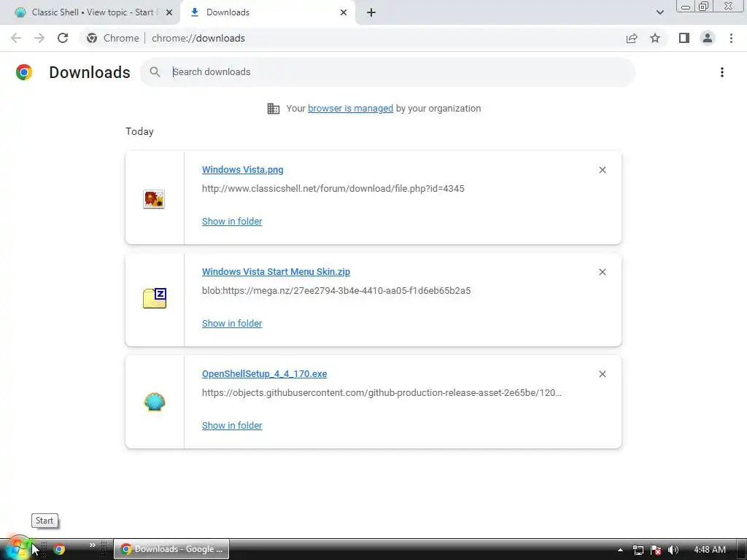
Task: Click the classicshell.net file.php source URL
Action: point(333,189)
